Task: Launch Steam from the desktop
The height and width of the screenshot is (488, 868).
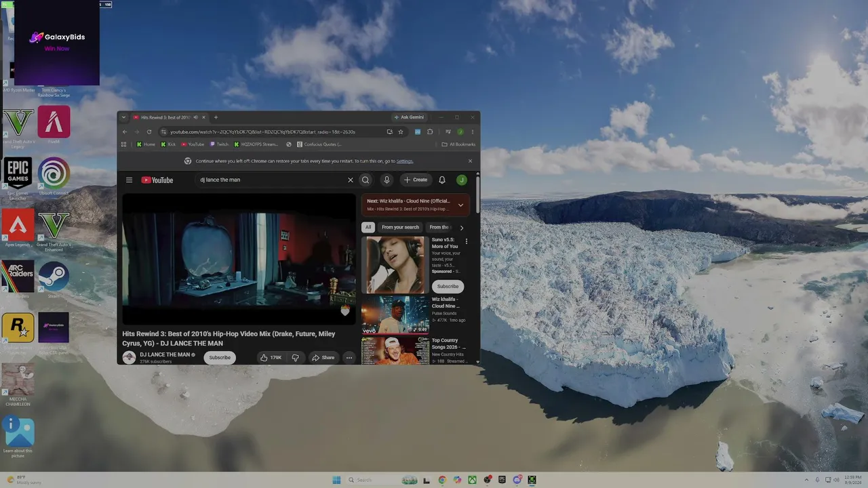Action: click(x=54, y=280)
